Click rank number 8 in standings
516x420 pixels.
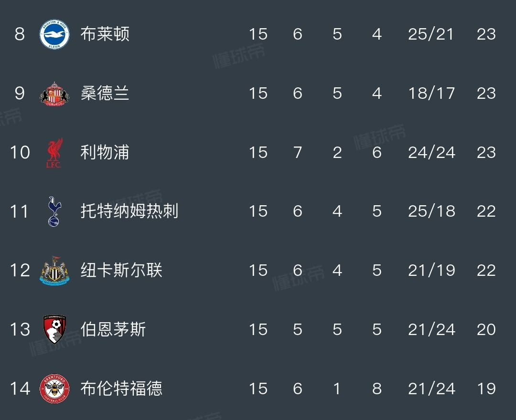[20, 34]
